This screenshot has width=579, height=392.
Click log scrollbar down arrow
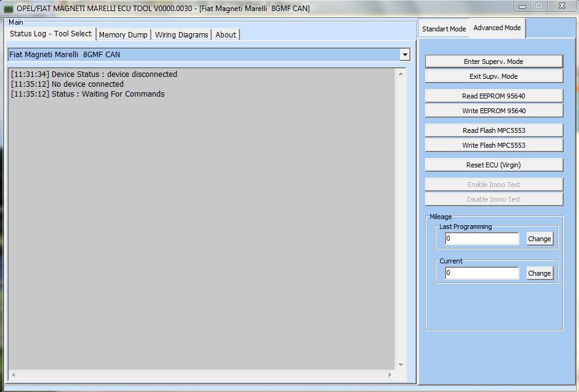[x=401, y=365]
